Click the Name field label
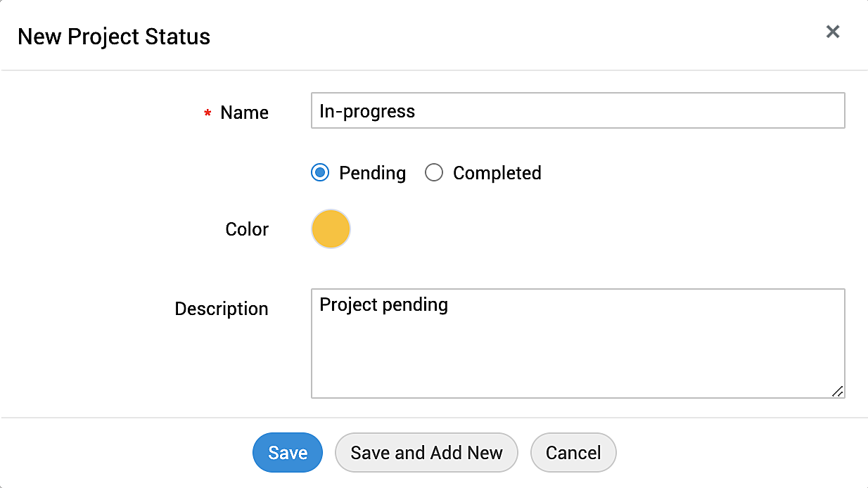This screenshot has height=488, width=868. coord(244,113)
